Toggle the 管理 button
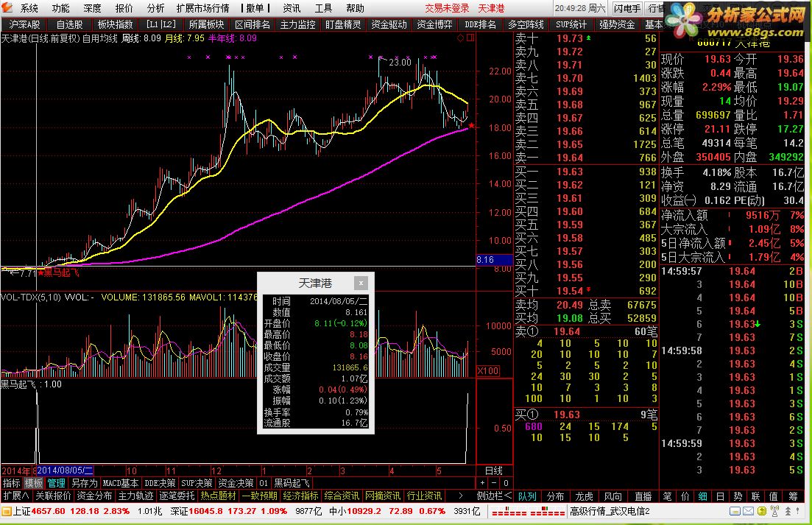The width and height of the screenshot is (812, 525). coord(57,483)
